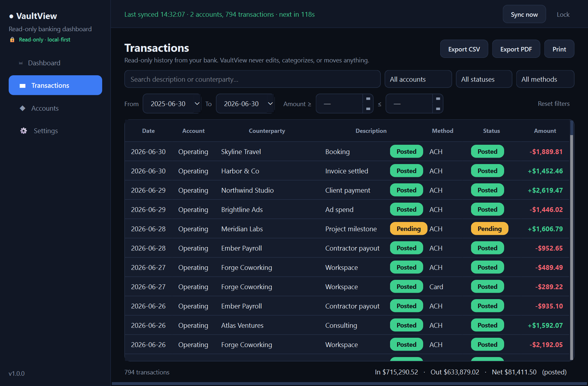The image size is (588, 386).
Task: Sort by the Method column header
Action: 442,131
